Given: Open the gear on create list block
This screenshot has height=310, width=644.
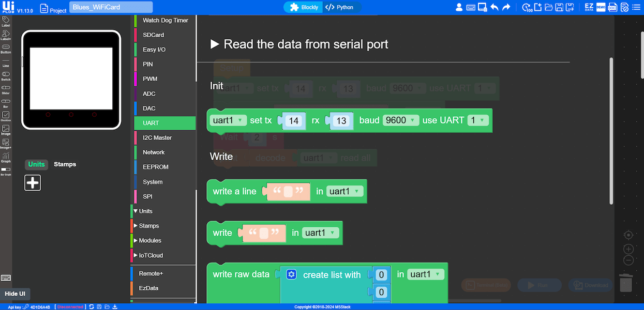Looking at the screenshot, I should click(x=291, y=274).
